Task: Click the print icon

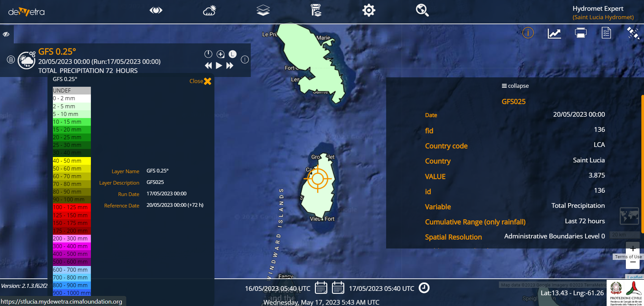Action: click(x=580, y=33)
